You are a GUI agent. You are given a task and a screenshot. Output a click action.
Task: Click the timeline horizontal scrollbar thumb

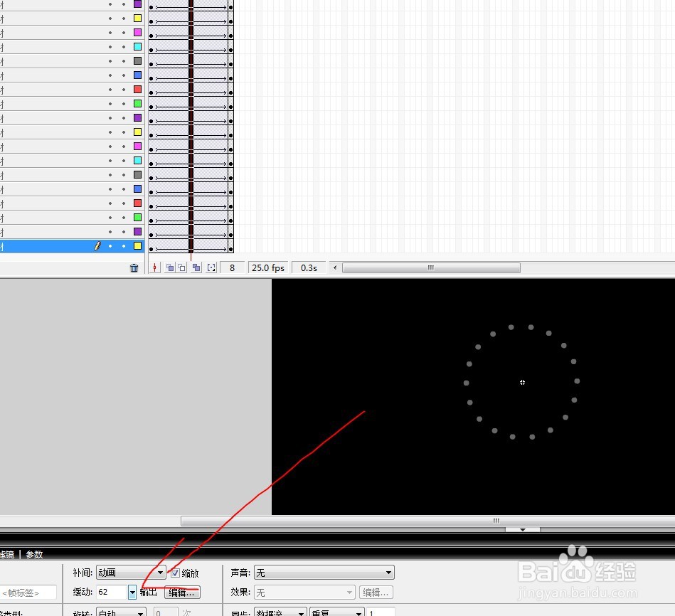[x=431, y=267]
